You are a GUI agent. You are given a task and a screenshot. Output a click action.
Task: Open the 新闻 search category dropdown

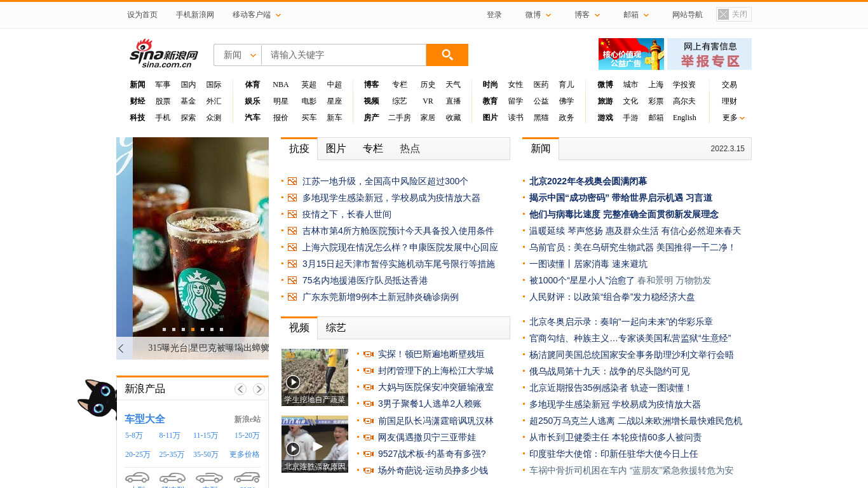(x=238, y=55)
